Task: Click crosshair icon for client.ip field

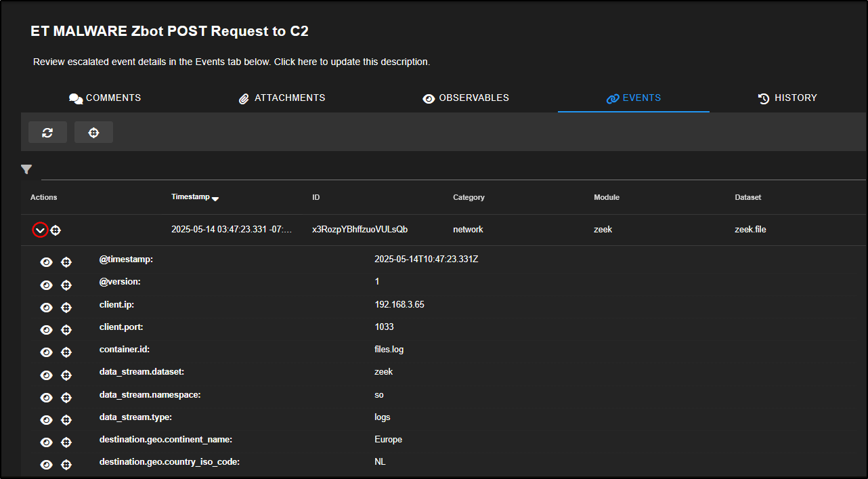Action: (66, 308)
